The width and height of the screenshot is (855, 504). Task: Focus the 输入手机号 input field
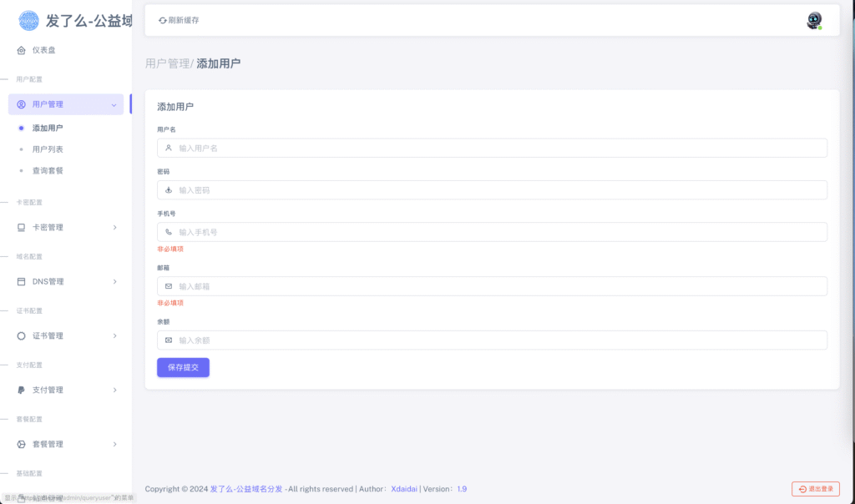(492, 232)
